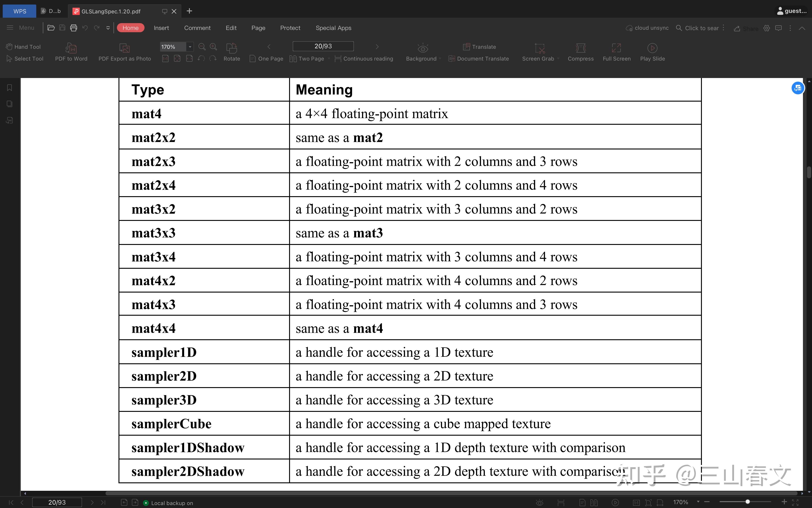Switch to the Insert tab
812x508 pixels.
coord(161,28)
